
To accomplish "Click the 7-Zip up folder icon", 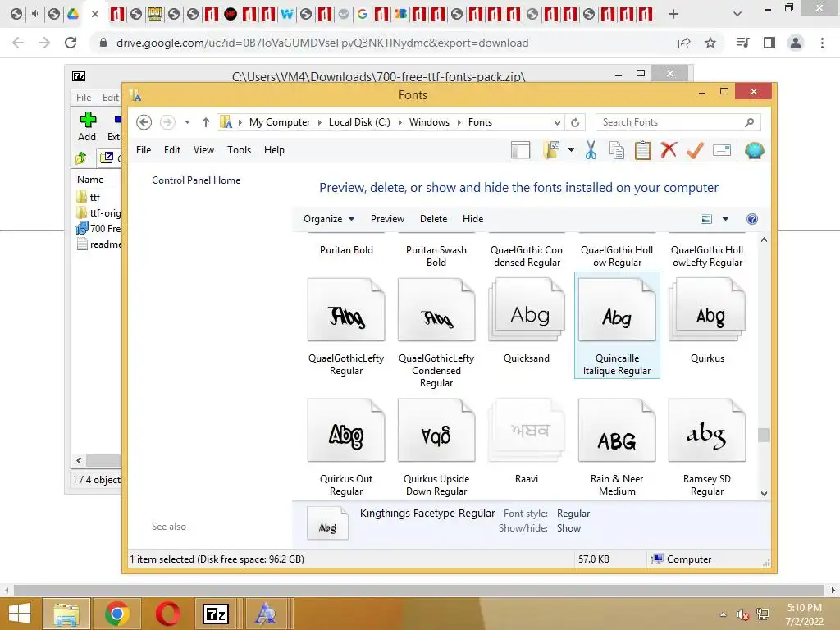I will tap(81, 157).
